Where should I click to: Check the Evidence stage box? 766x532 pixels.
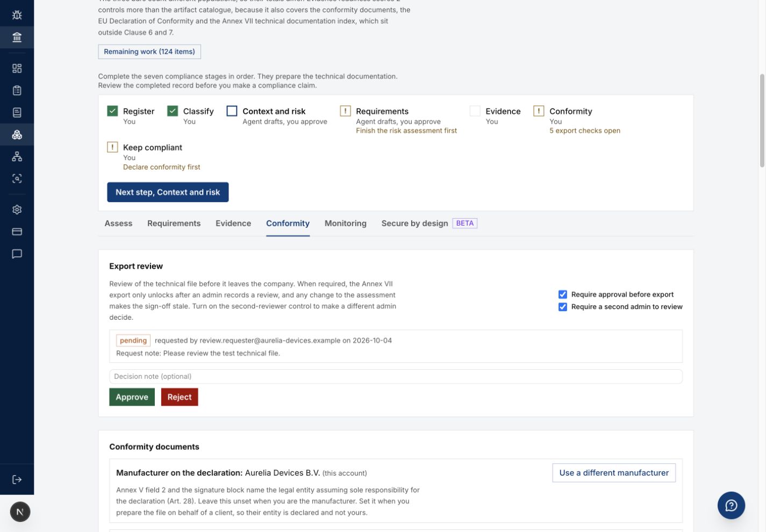(x=475, y=111)
